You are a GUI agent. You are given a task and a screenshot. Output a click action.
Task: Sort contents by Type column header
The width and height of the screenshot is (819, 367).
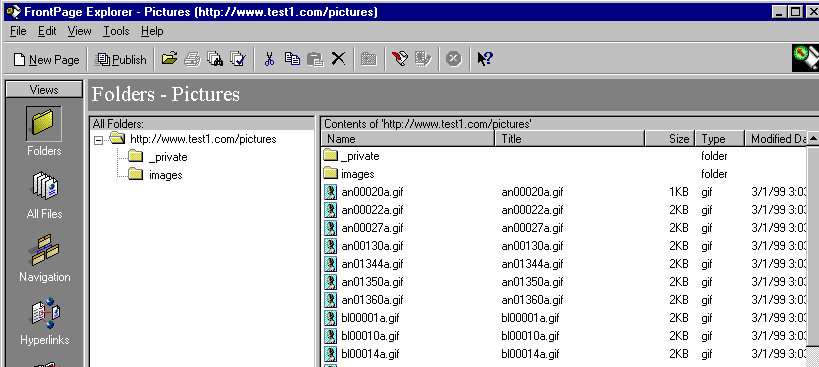point(719,138)
